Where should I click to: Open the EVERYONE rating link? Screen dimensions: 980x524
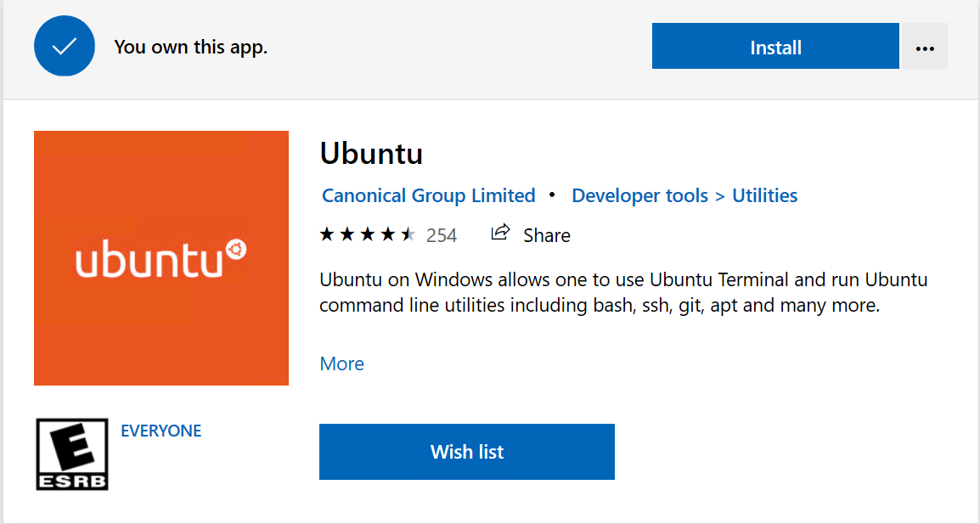tap(161, 431)
